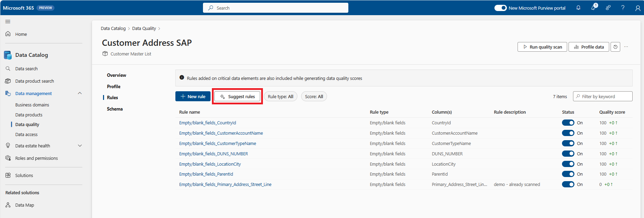Switch to the Overview tab
The height and width of the screenshot is (218, 644).
[x=116, y=75]
